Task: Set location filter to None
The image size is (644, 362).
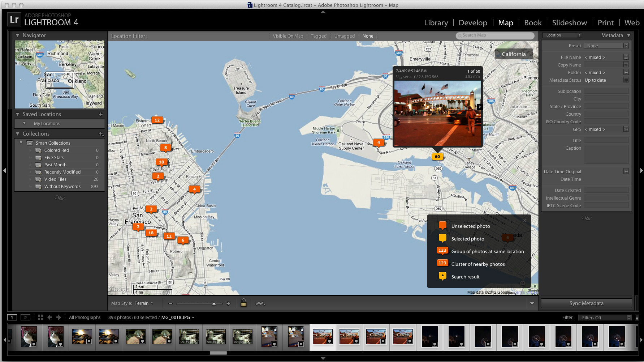Action: coord(368,36)
